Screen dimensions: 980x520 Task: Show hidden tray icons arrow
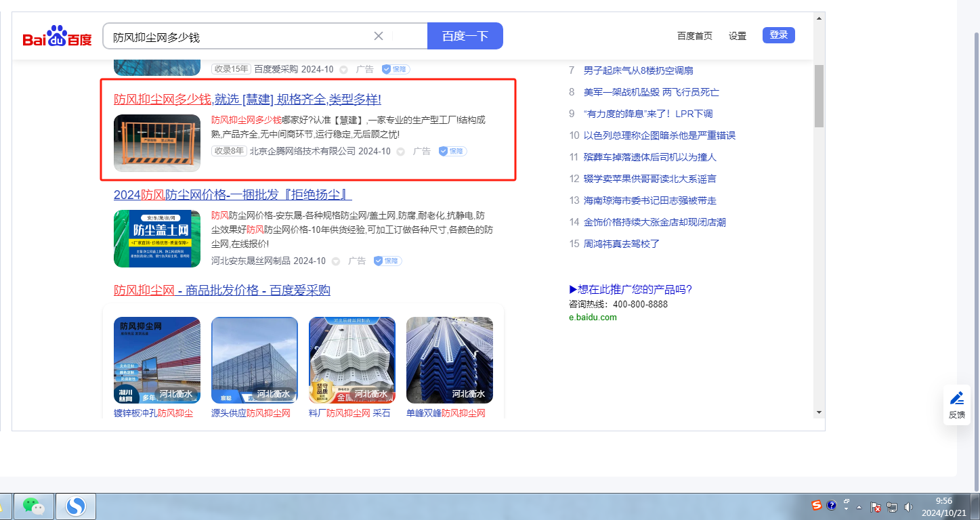pos(859,506)
